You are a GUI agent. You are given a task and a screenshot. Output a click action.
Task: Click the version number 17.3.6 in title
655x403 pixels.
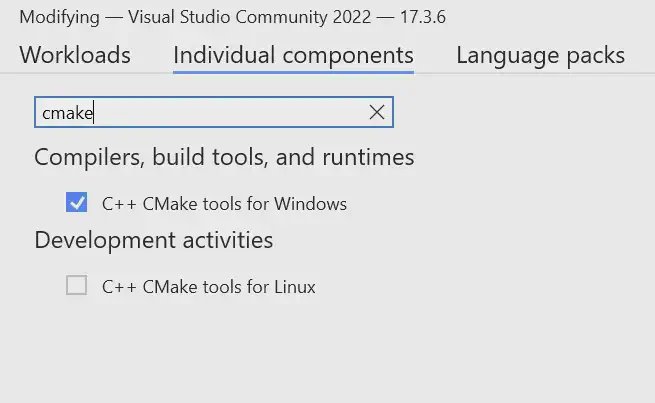[423, 17]
